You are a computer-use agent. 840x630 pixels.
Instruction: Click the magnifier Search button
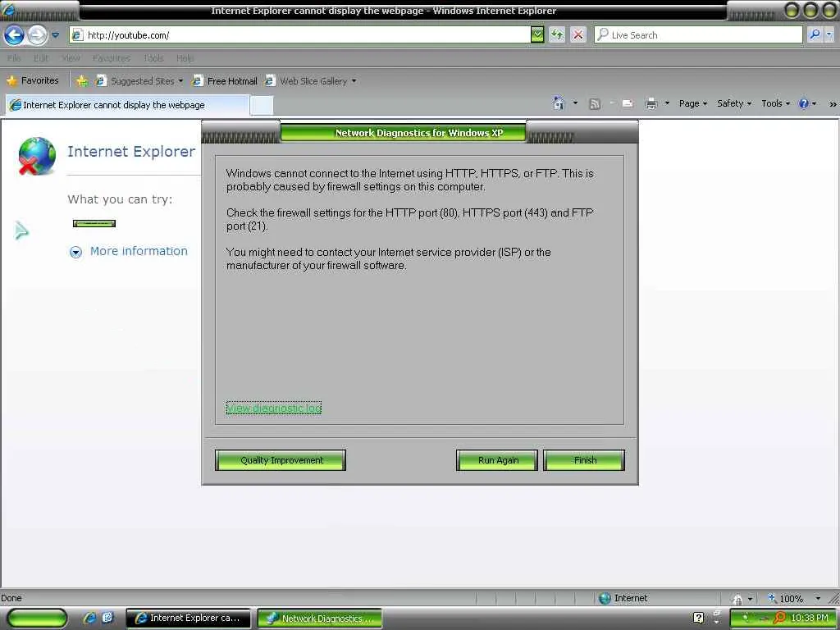point(815,35)
